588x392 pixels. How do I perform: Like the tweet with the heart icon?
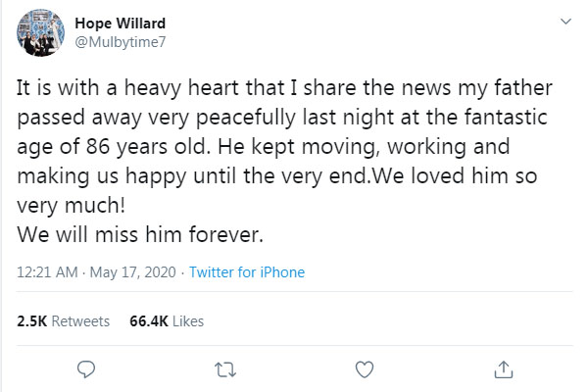coord(365,369)
